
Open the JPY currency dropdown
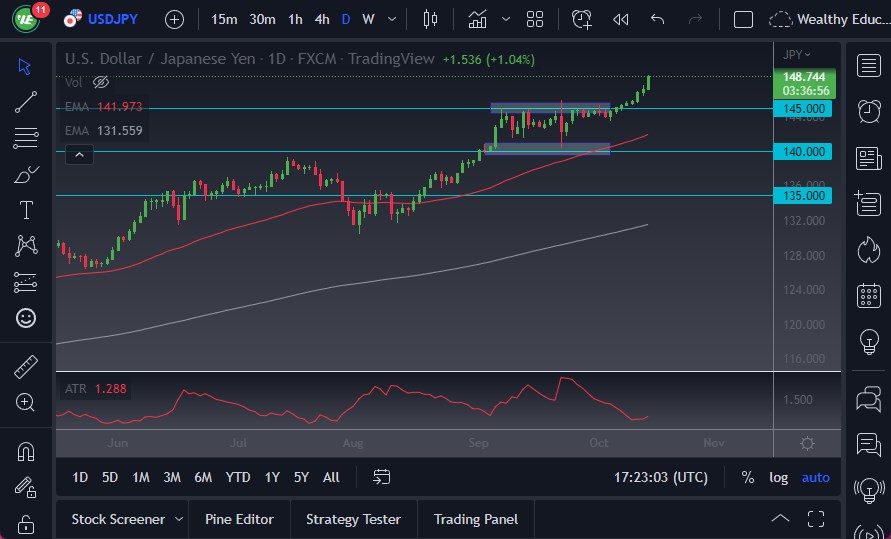click(797, 55)
